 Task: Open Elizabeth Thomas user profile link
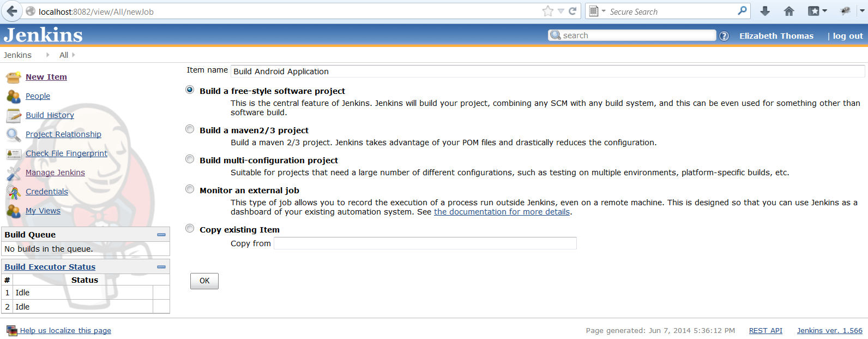(x=776, y=36)
